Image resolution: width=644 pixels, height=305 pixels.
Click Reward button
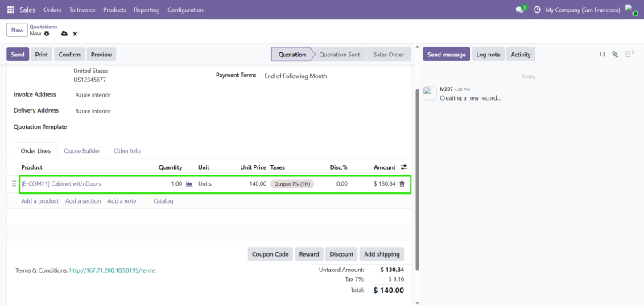point(309,254)
